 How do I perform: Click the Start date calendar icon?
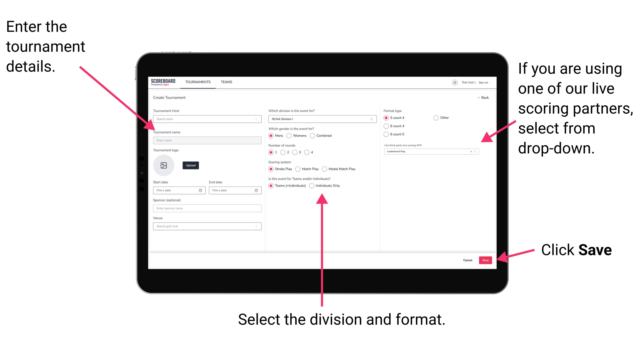coord(201,190)
